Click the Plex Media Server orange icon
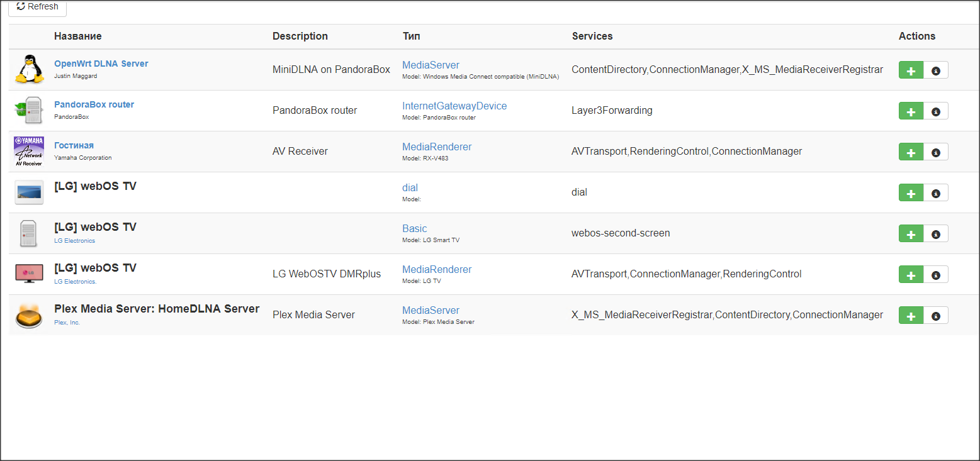The image size is (980, 461). (x=28, y=315)
